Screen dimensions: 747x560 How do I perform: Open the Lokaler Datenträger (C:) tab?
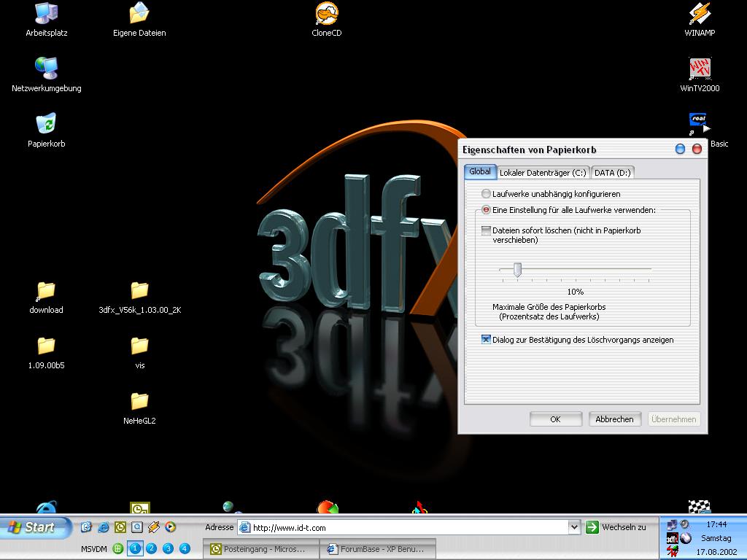pos(543,172)
